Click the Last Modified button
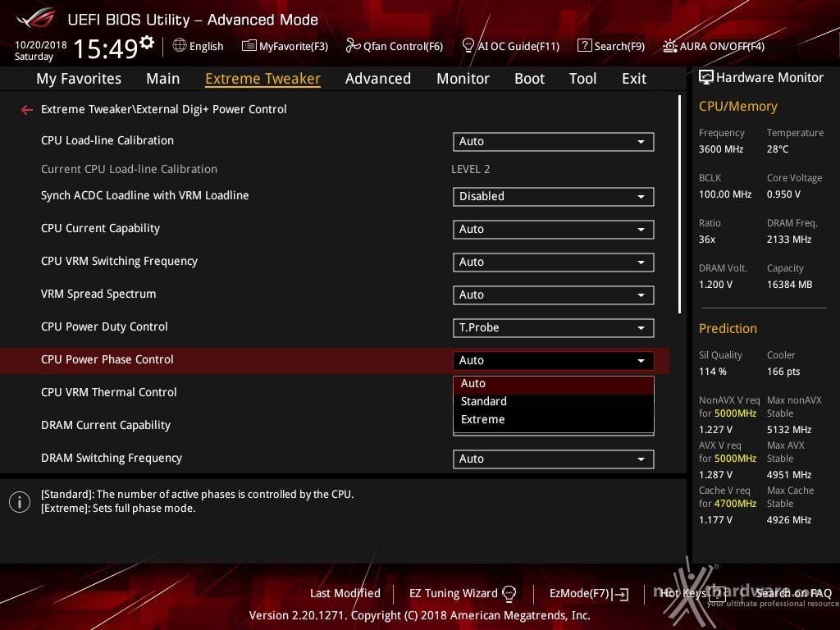 click(345, 593)
